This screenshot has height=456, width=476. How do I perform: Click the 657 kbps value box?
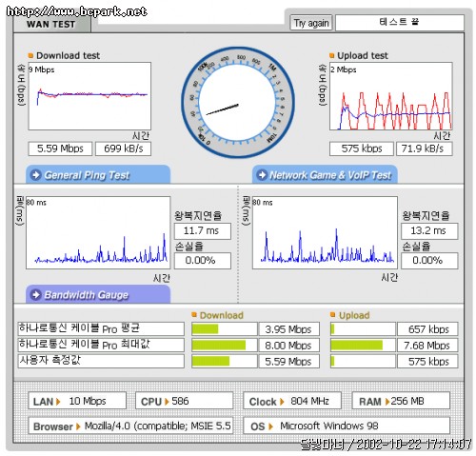(x=427, y=329)
